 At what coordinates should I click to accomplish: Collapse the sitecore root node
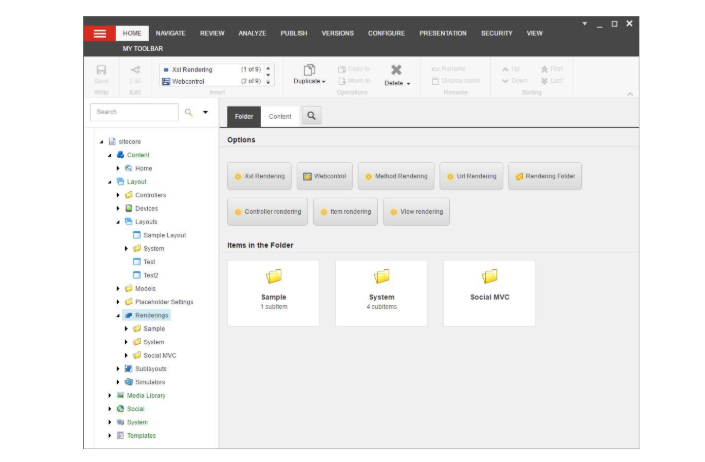pyautogui.click(x=102, y=142)
